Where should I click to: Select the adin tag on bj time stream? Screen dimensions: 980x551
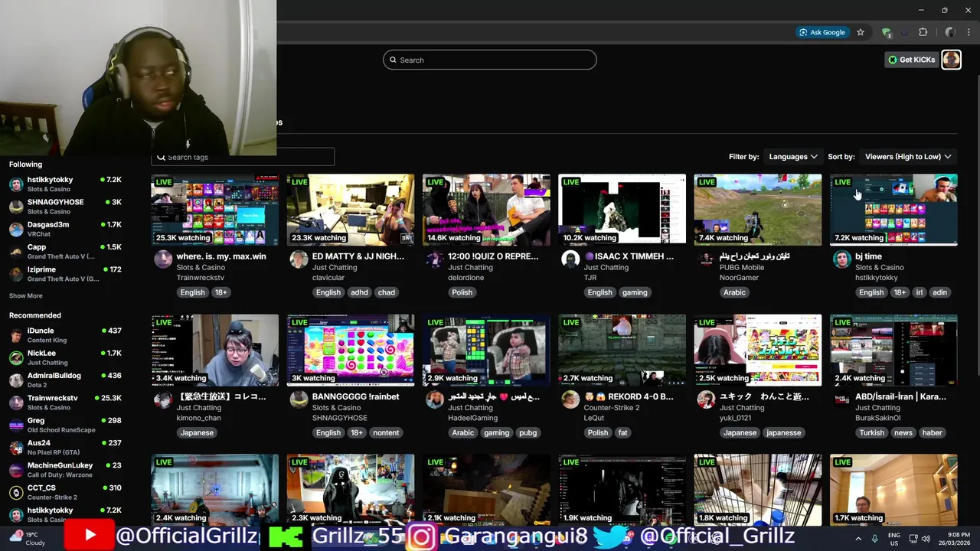tap(940, 292)
